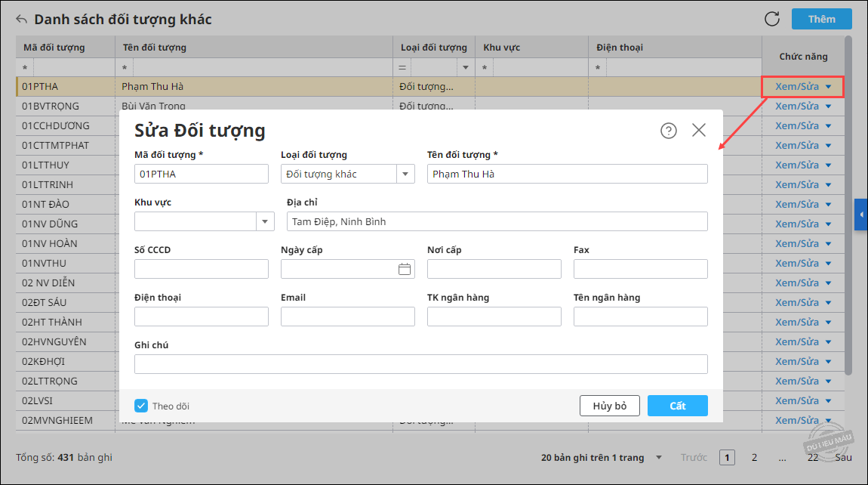Screen dimensions: 868x485
Task: Click the blue side panel expand arrow
Action: [x=861, y=215]
